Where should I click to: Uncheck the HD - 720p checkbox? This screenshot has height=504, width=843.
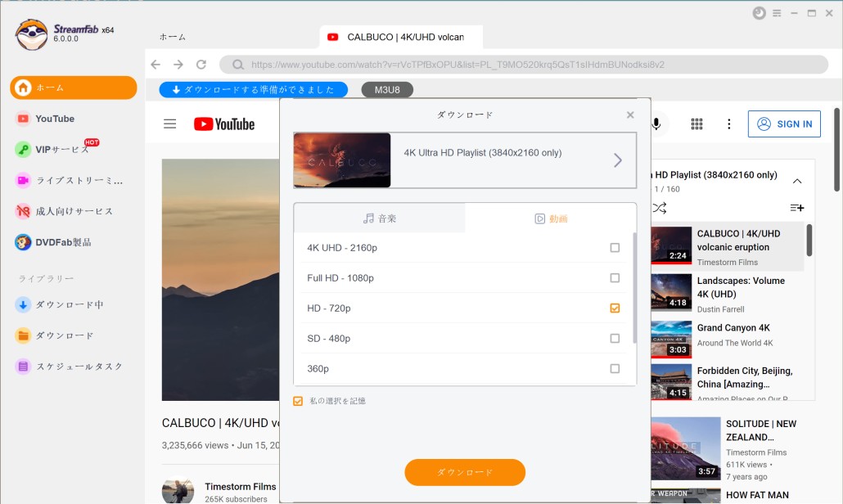tap(615, 308)
